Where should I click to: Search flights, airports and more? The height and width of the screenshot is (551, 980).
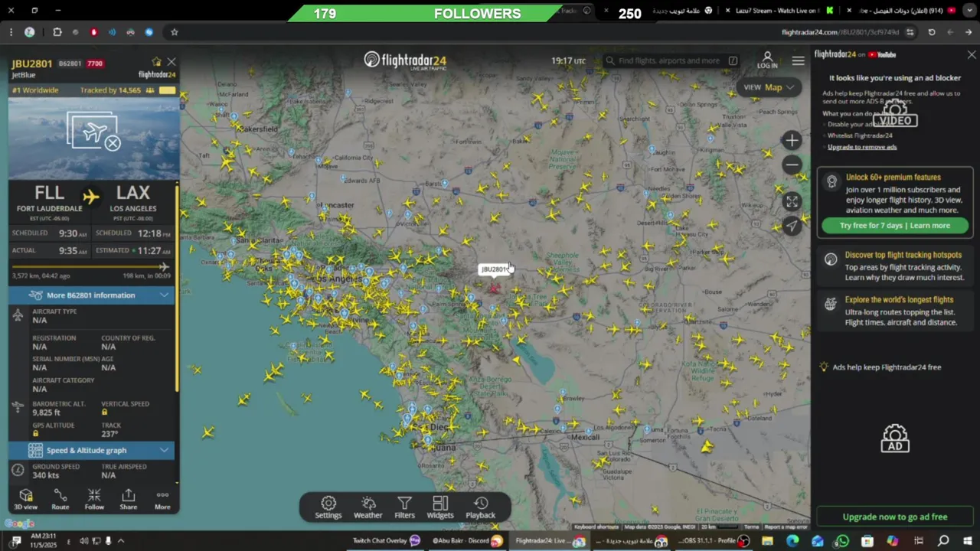click(x=672, y=60)
